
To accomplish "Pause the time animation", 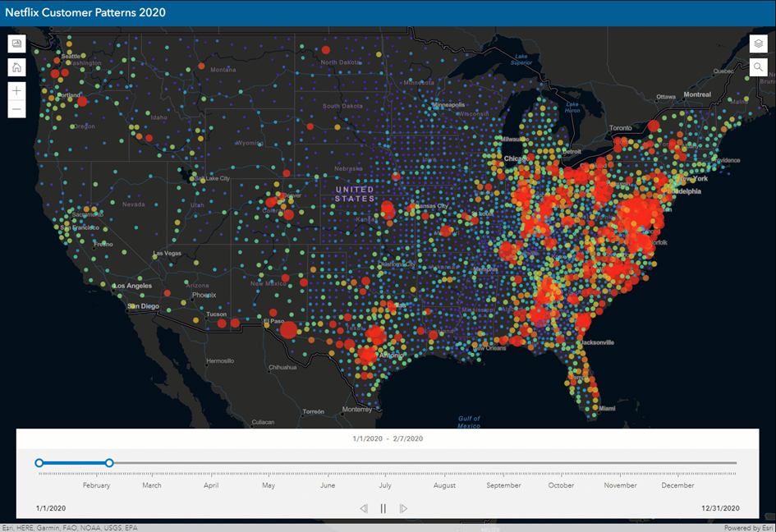I will coord(383,508).
